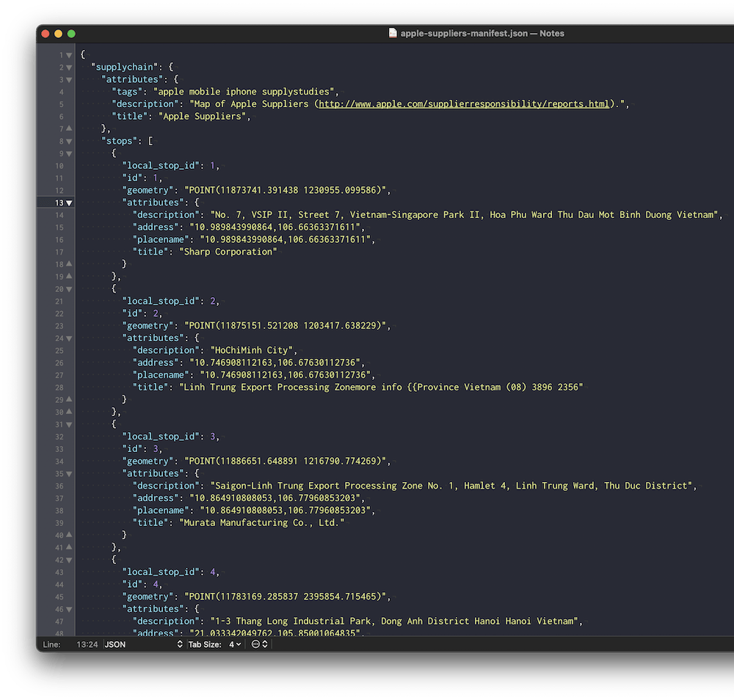Viewport: 734px width, 700px height.
Task: Click the red close window button
Action: 46,34
